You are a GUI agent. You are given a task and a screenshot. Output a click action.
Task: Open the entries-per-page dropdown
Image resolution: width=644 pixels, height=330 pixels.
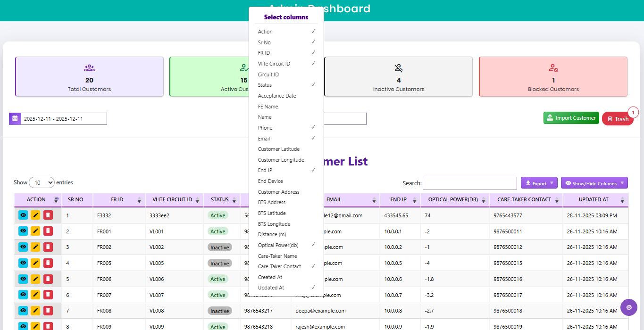(x=42, y=182)
